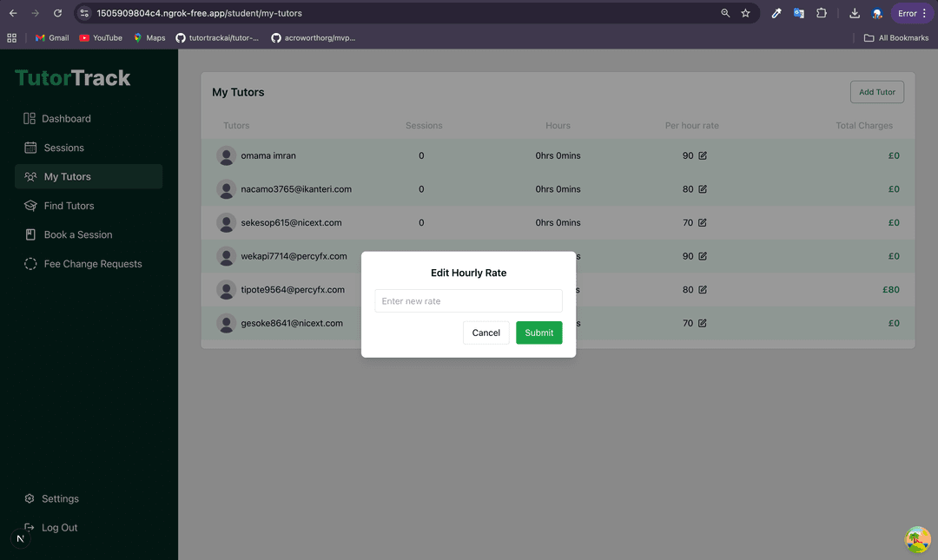Open the browser extensions puzzle icon
This screenshot has height=560, width=938.
822,13
